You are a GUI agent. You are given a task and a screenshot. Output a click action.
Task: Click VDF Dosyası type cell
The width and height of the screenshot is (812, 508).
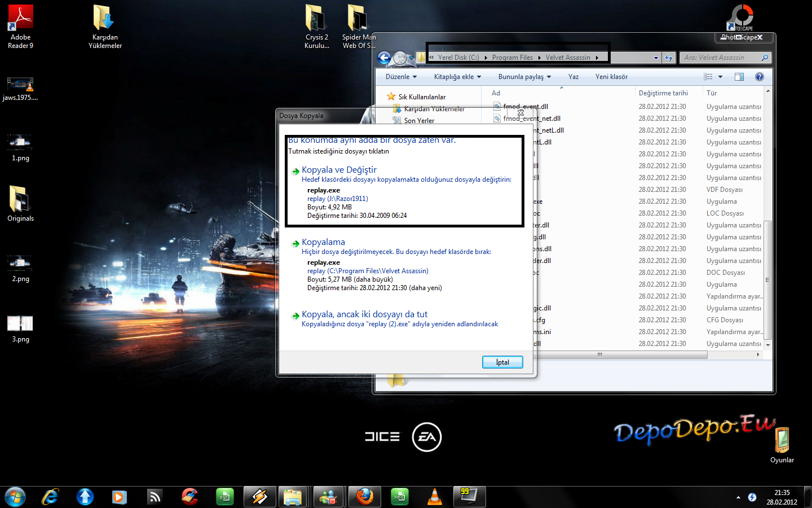[725, 190]
